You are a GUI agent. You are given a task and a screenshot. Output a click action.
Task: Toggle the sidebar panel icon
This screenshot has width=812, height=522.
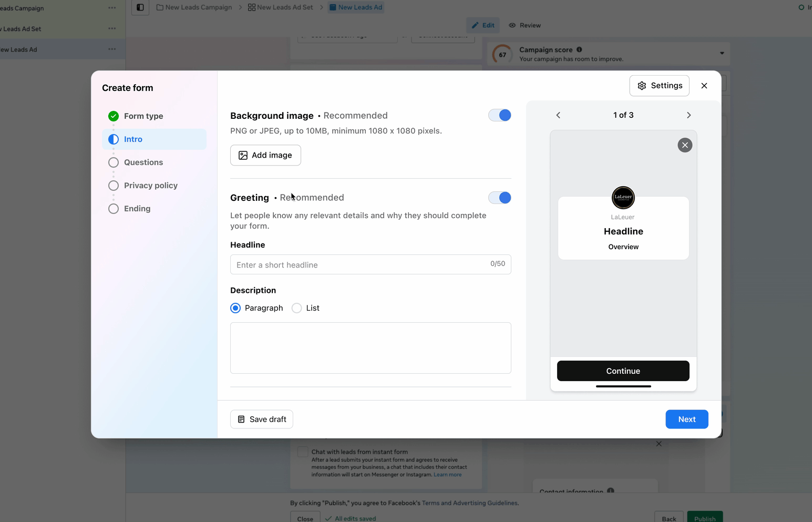click(140, 7)
